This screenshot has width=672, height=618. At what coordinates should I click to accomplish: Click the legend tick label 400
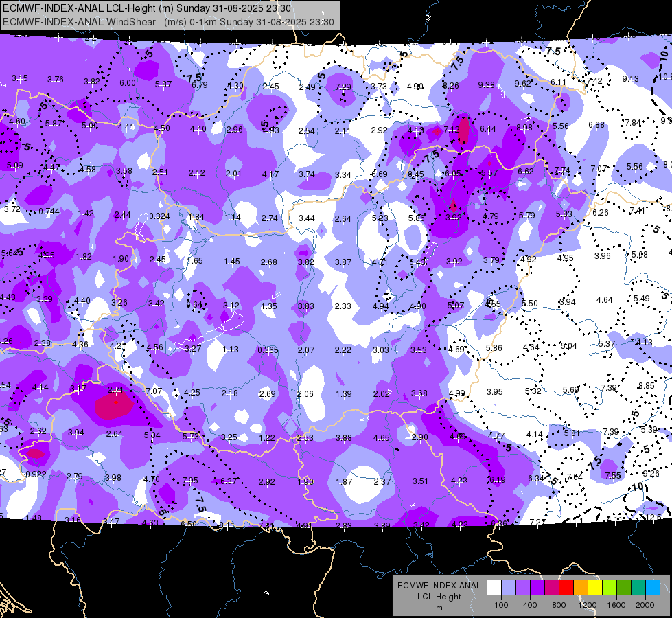pyautogui.click(x=530, y=605)
